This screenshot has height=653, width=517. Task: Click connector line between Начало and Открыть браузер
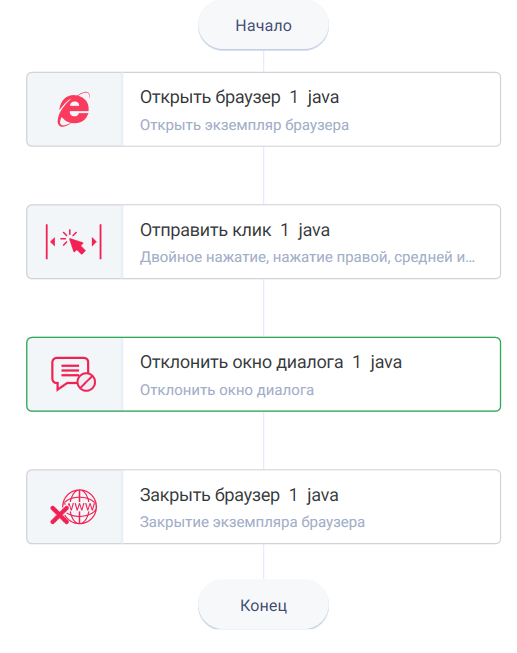click(263, 61)
